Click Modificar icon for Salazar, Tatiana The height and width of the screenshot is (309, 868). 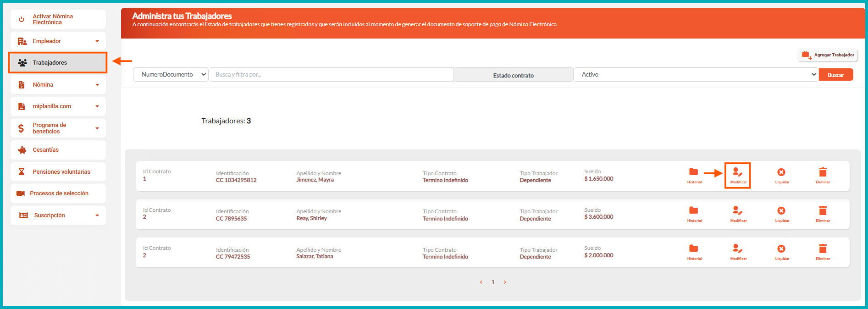pos(737,249)
